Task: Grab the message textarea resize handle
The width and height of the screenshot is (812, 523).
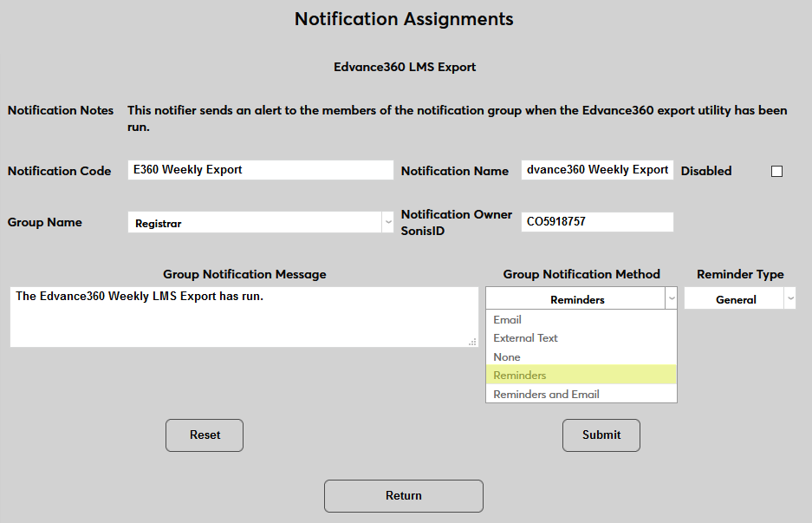Action: (472, 342)
